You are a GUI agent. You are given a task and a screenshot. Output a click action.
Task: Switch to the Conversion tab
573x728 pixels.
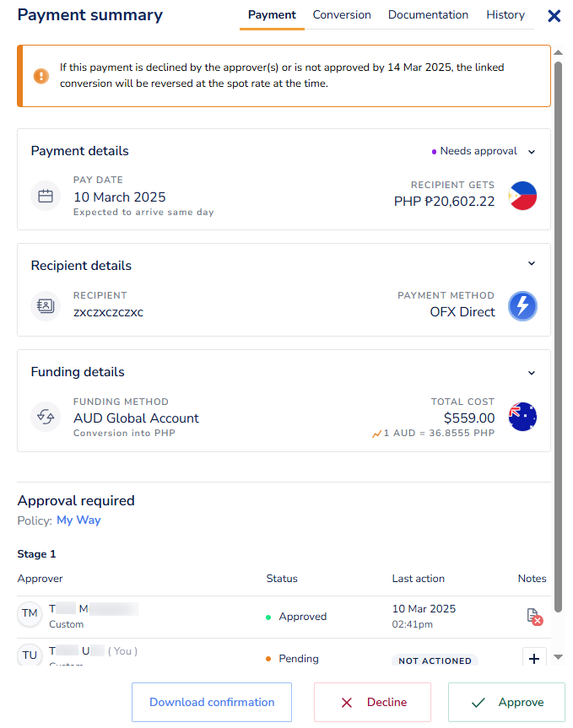342,14
